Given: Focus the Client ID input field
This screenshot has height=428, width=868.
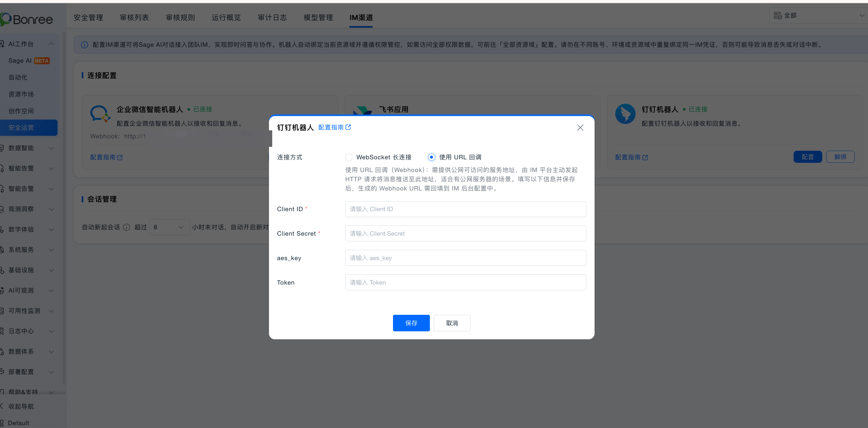Looking at the screenshot, I should click(x=465, y=209).
